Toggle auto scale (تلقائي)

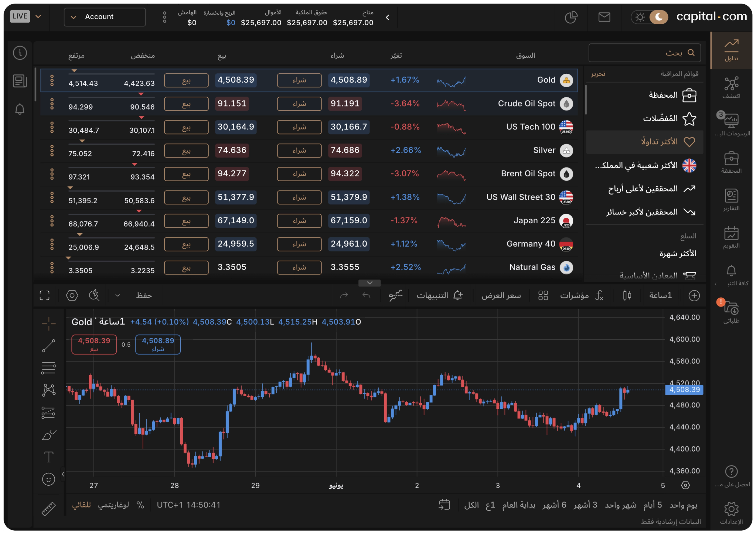pos(81,505)
